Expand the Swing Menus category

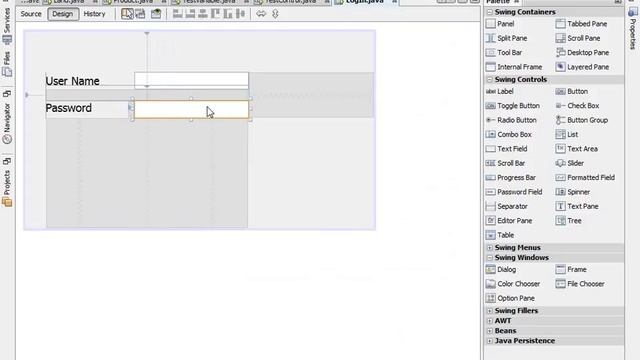pyautogui.click(x=489, y=248)
